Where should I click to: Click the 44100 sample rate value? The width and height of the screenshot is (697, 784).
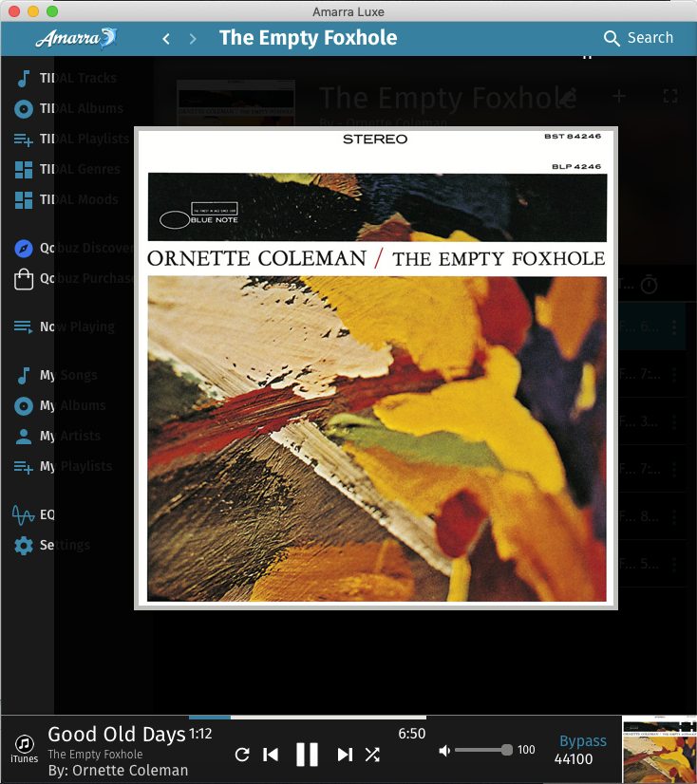point(574,759)
